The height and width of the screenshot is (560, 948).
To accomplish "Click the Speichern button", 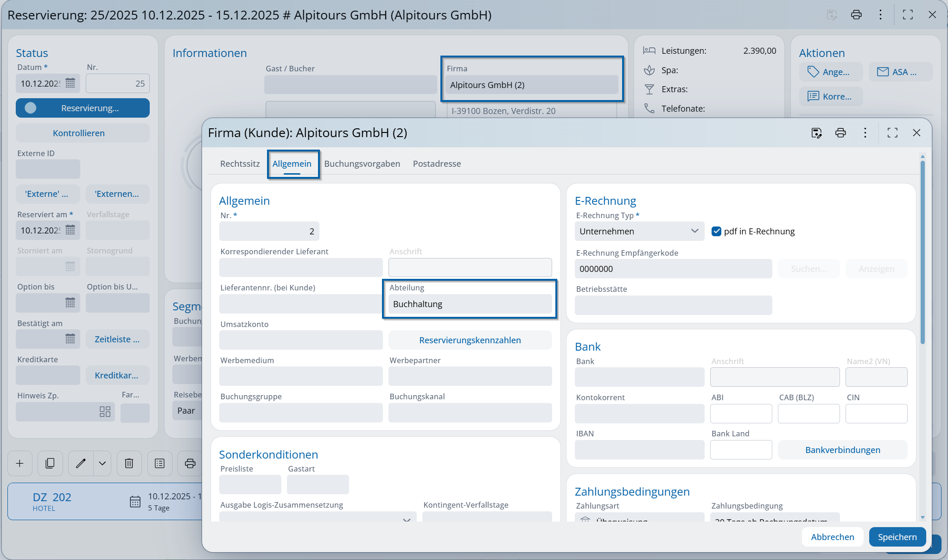I will point(897,537).
